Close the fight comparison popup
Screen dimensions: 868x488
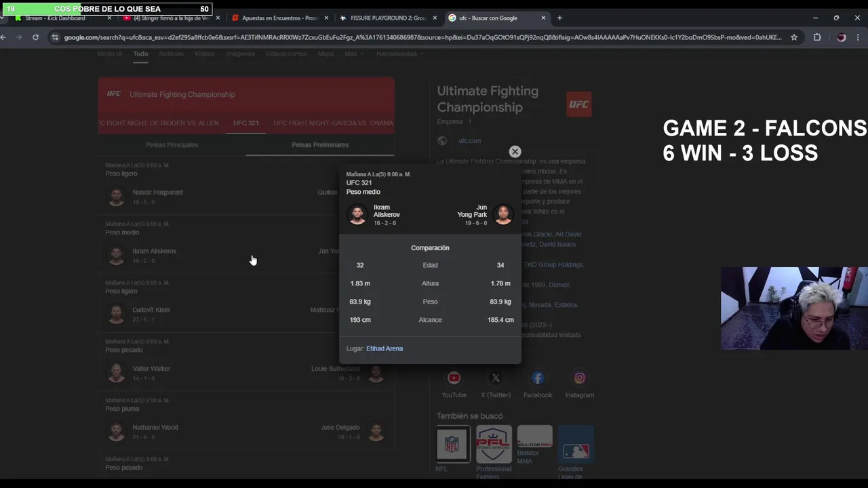[x=515, y=152]
